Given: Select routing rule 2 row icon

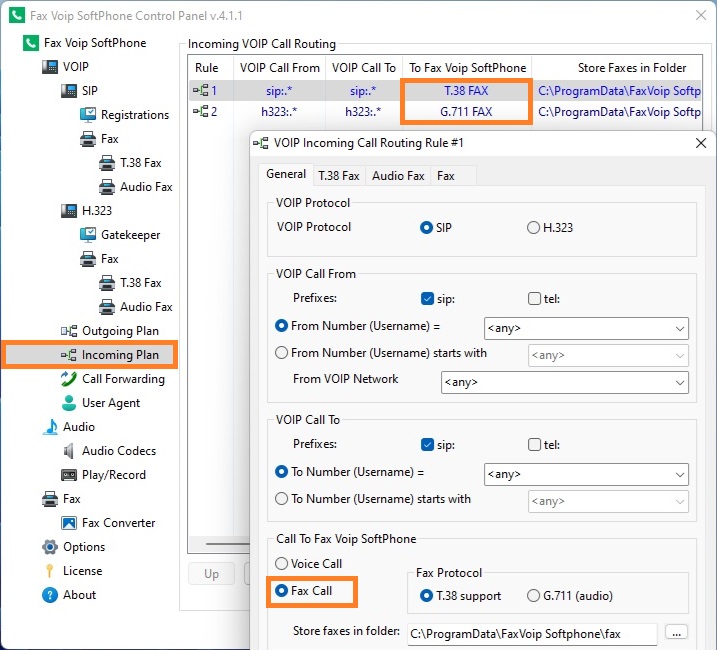Looking at the screenshot, I should [200, 111].
